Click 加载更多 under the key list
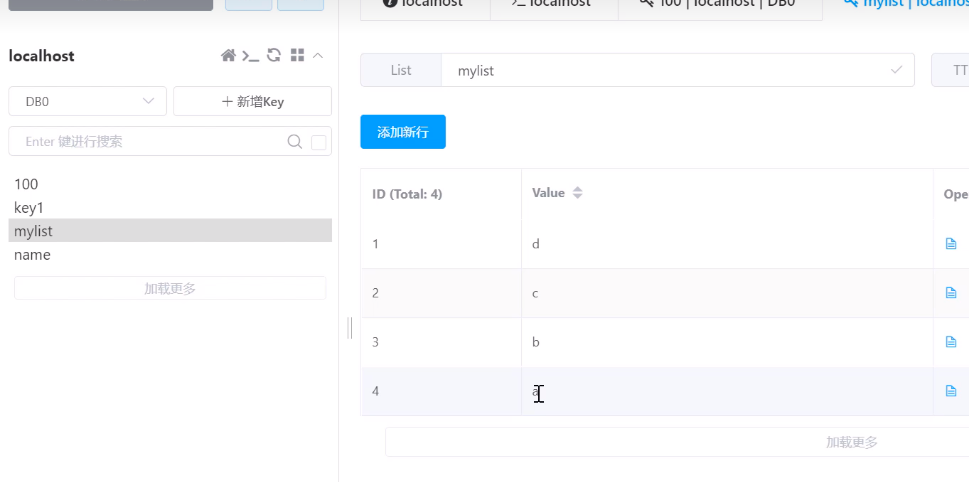This screenshot has width=969, height=482. 170,288
